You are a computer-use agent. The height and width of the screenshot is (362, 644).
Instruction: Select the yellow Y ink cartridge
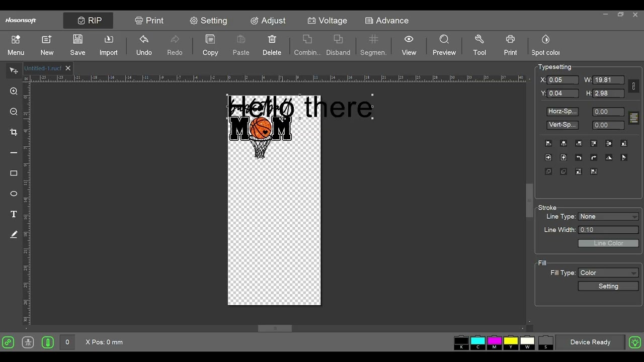511,343
